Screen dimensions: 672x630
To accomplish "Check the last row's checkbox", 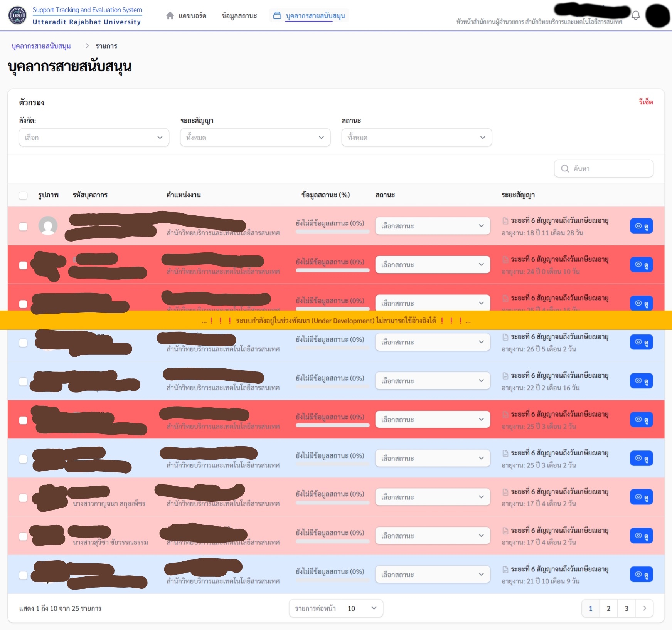I will tap(23, 575).
